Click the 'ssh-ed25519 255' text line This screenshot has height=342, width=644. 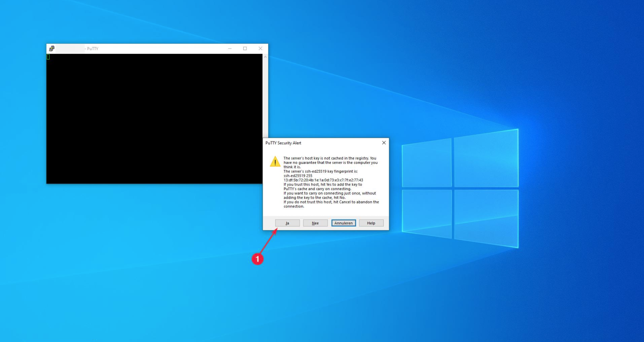pos(298,176)
